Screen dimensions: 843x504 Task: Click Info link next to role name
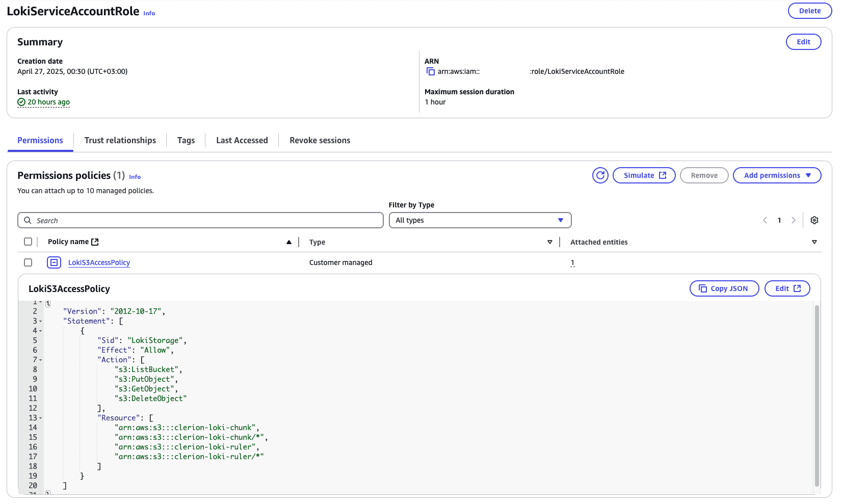point(149,13)
